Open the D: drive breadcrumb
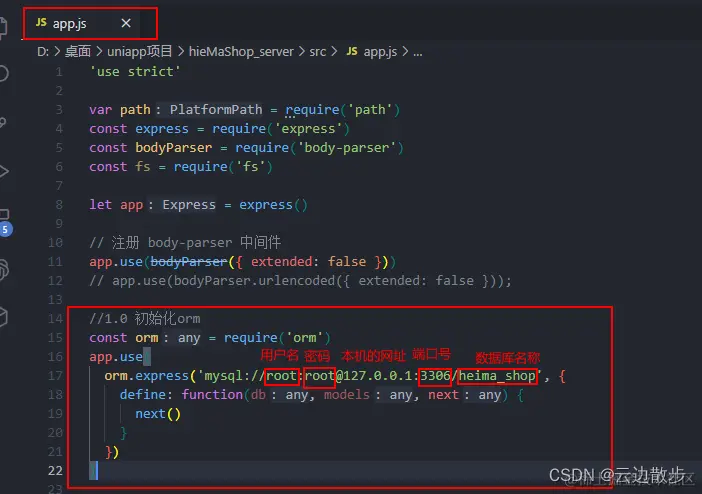The height and width of the screenshot is (494, 702). coord(43,52)
